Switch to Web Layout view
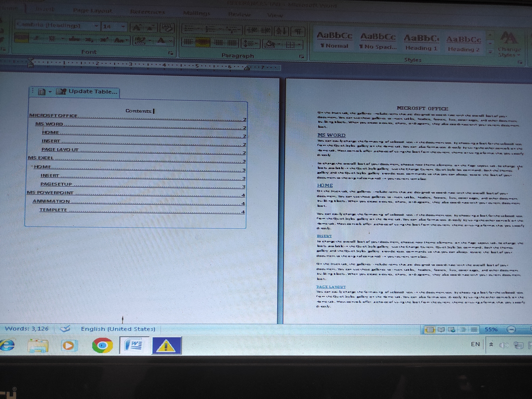532x399 pixels. coord(451,329)
